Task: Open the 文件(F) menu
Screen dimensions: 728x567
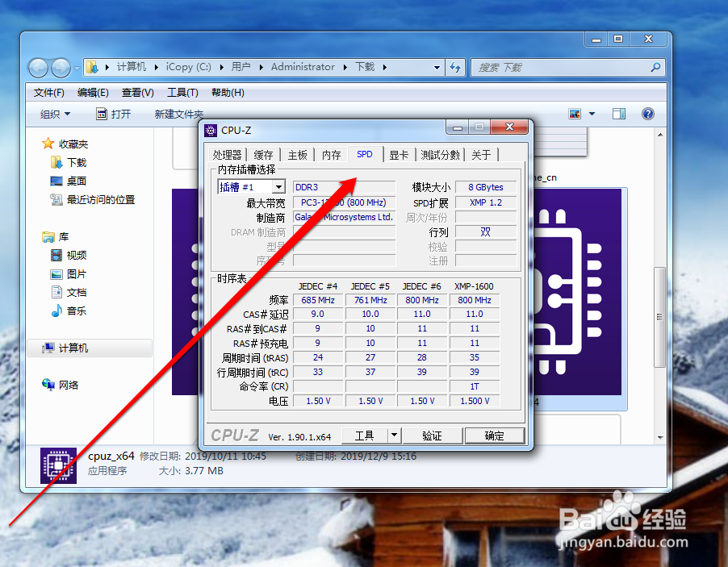Action: click(x=48, y=92)
